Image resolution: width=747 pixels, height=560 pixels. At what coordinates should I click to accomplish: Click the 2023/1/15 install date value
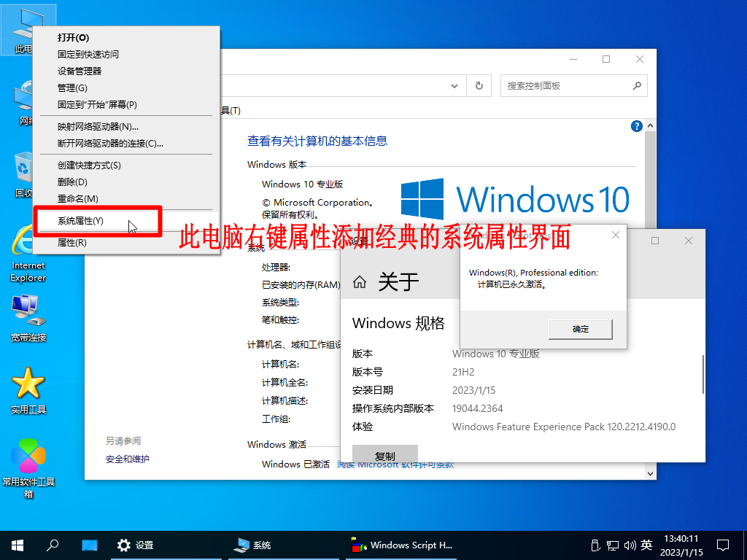(x=473, y=391)
